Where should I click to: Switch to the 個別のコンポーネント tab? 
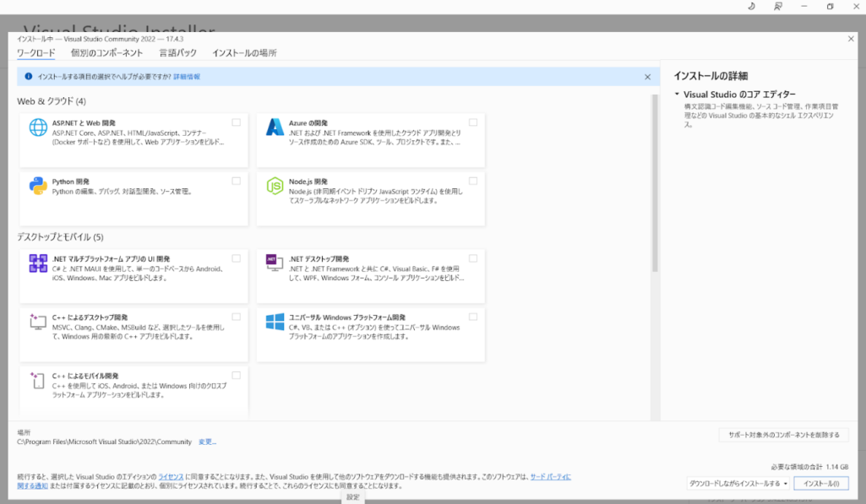pyautogui.click(x=107, y=53)
